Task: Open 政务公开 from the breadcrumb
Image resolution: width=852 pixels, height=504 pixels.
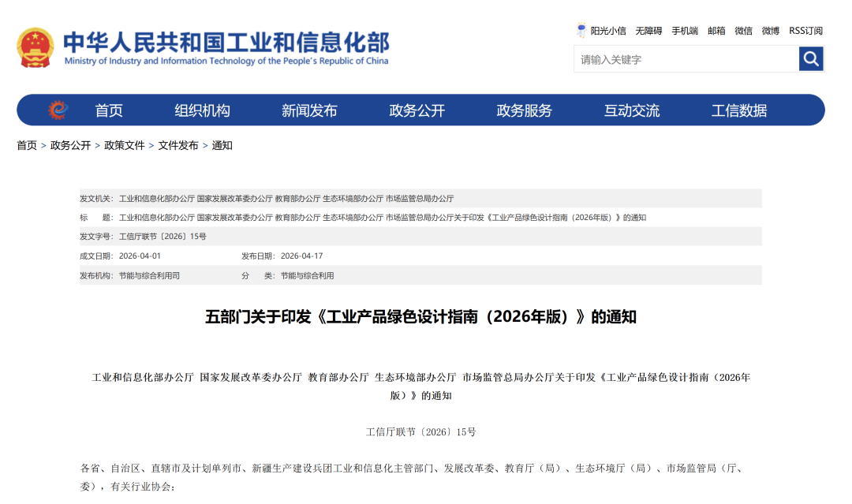Action: point(68,145)
